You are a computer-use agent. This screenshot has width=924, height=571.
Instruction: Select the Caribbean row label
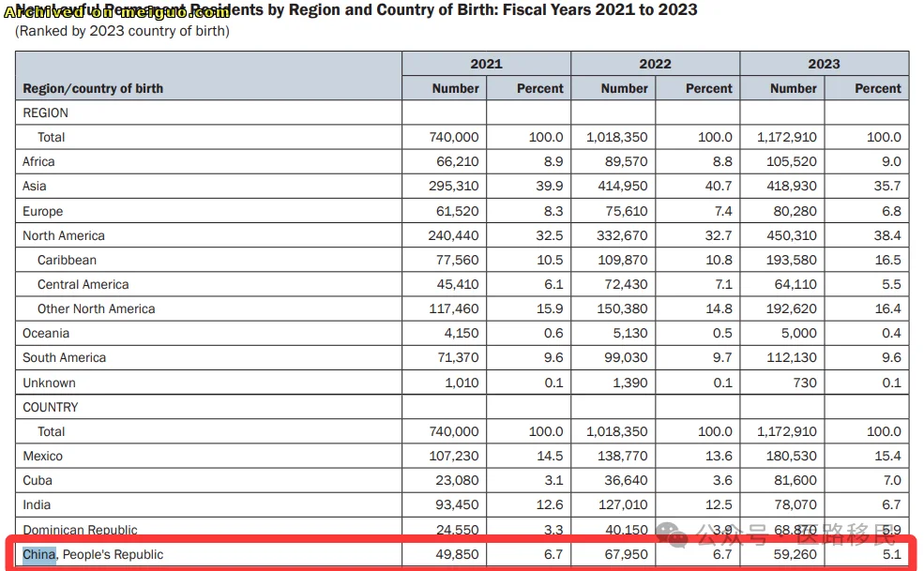coord(67,260)
